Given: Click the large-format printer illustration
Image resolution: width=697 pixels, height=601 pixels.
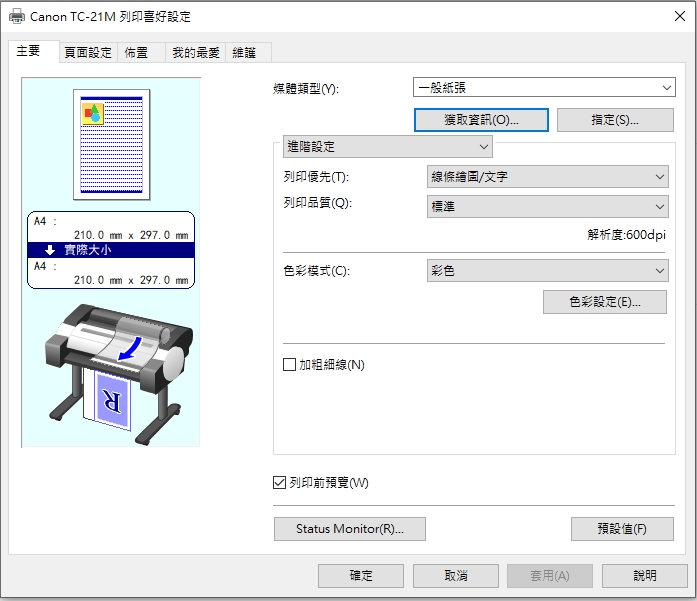Looking at the screenshot, I should tap(119, 374).
